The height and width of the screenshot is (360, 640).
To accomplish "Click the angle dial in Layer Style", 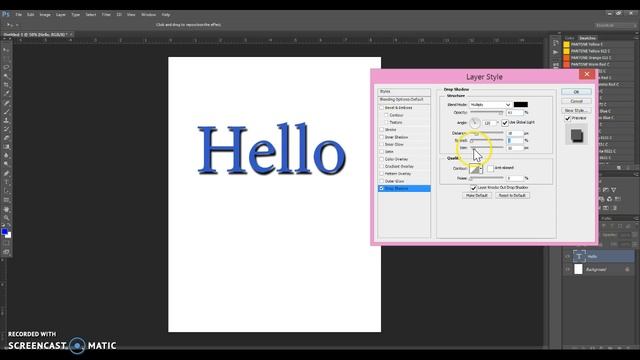I will pos(475,122).
